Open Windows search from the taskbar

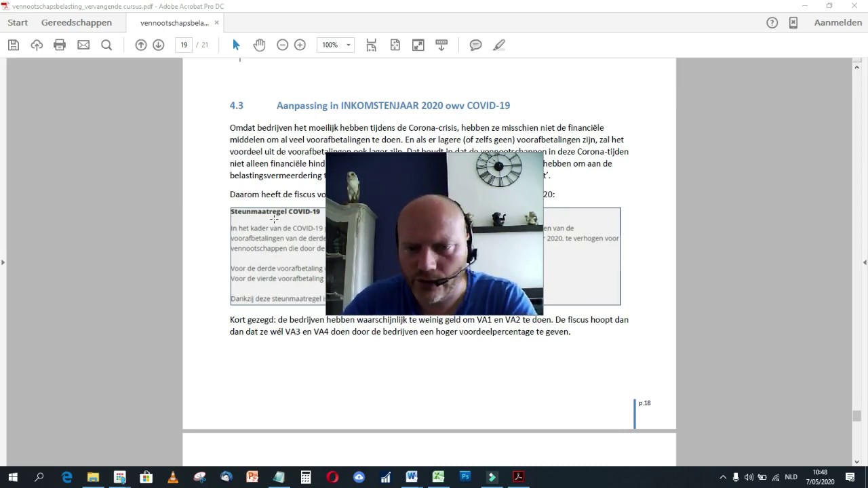point(39,477)
